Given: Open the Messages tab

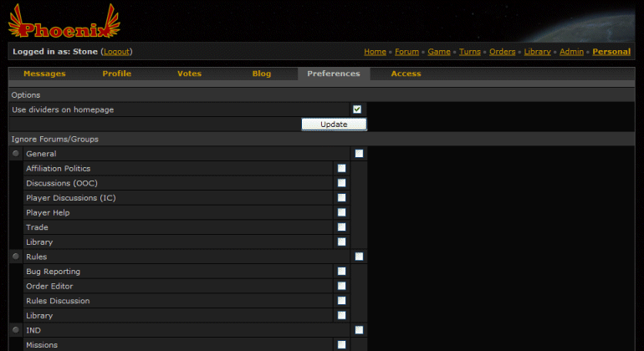Looking at the screenshot, I should click(x=44, y=74).
